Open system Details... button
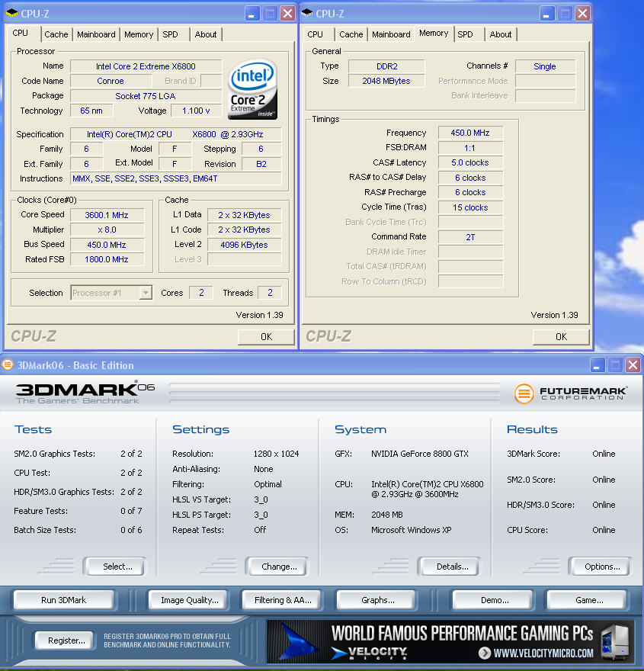The height and width of the screenshot is (671, 644). [449, 567]
